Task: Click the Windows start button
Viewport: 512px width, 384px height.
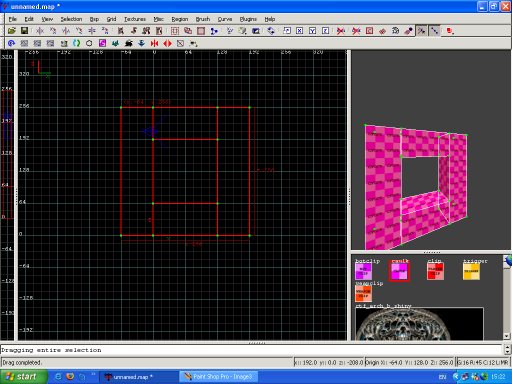Action: [23, 377]
